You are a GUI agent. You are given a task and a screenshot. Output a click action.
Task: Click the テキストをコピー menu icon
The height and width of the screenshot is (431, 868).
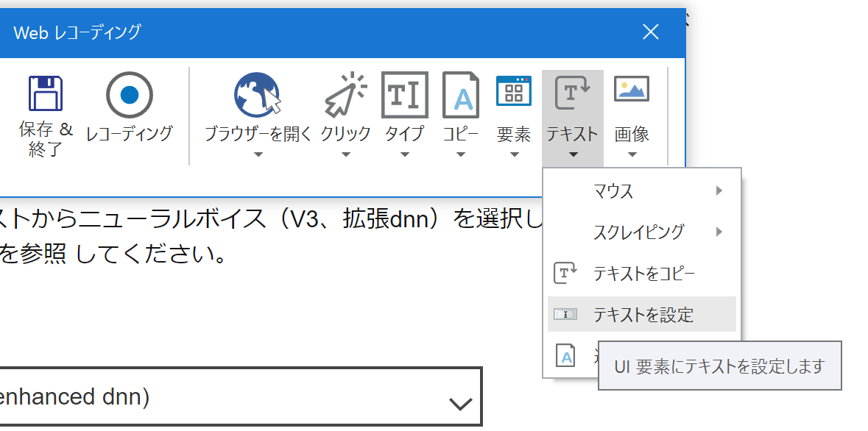(565, 274)
